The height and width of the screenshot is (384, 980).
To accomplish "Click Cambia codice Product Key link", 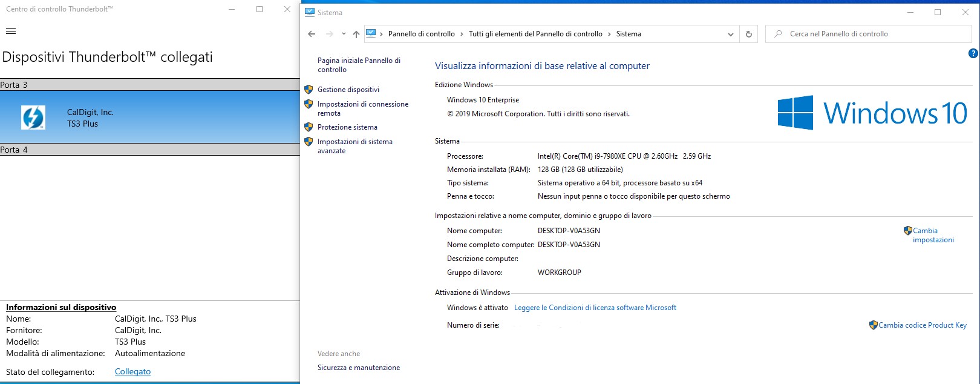I will [x=923, y=325].
